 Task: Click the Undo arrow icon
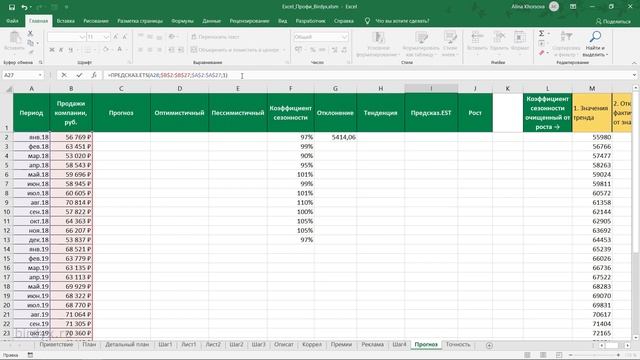click(x=24, y=7)
